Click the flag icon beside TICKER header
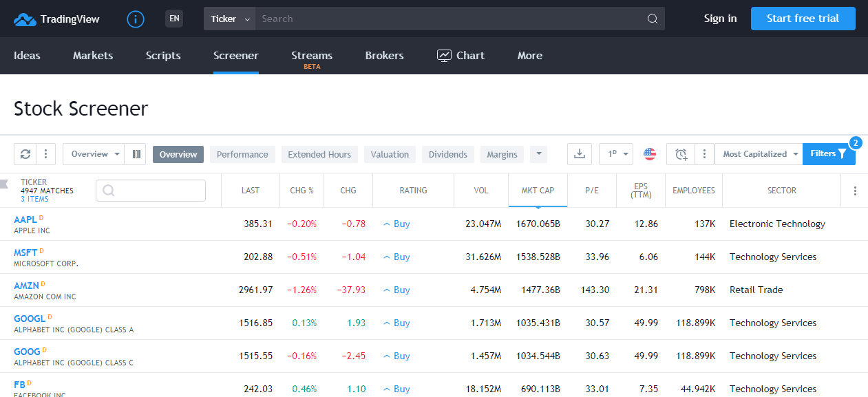 4,183
